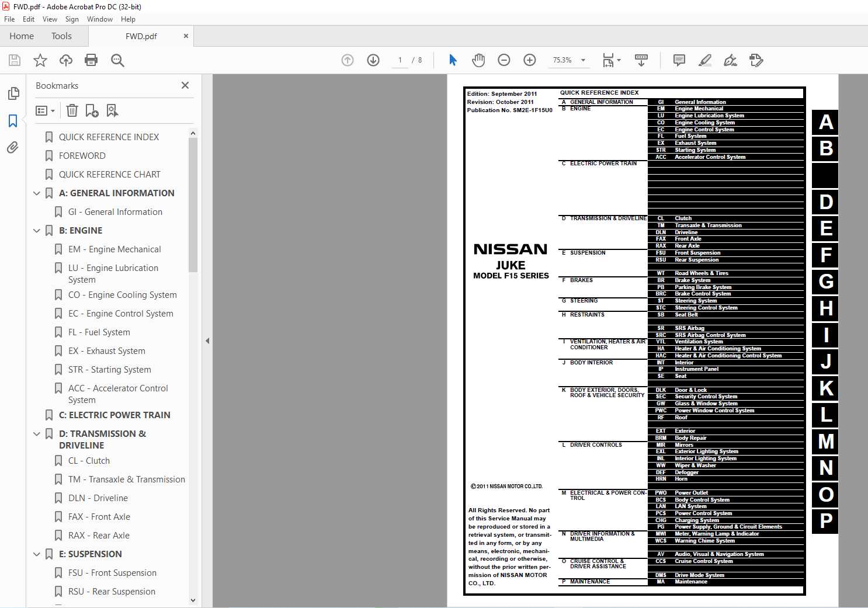Open EM - Engine Mechanical bookmark

114,249
